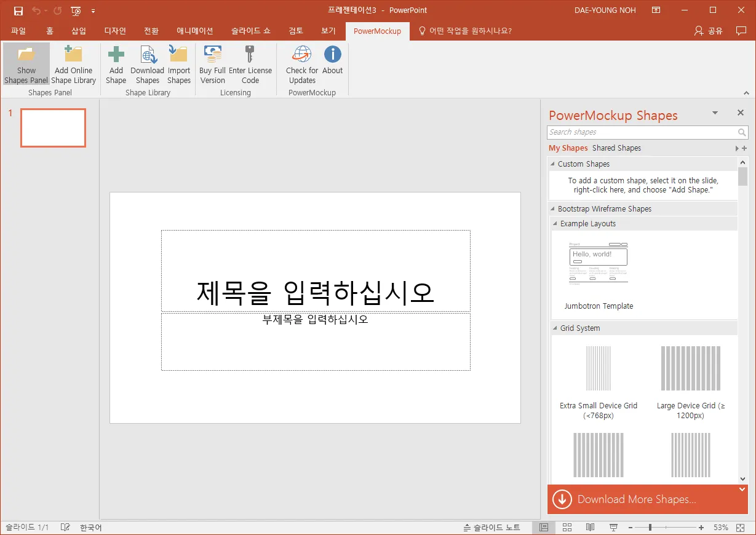Collapse the Grid System category

555,328
